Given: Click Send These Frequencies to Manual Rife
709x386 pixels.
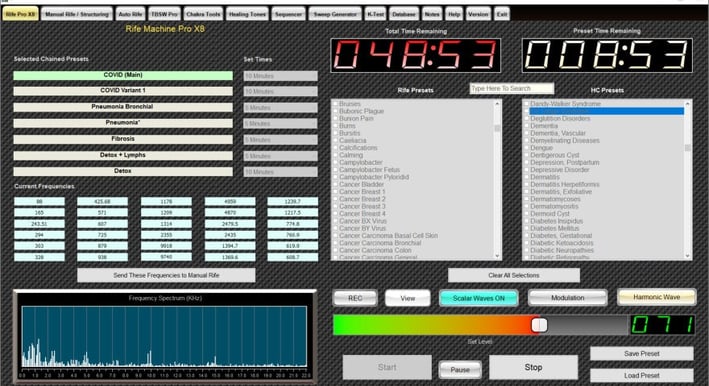Looking at the screenshot, I should click(x=166, y=275).
